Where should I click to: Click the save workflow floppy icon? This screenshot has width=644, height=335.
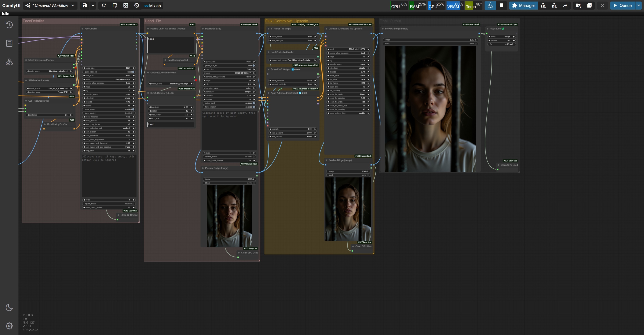[x=84, y=6]
